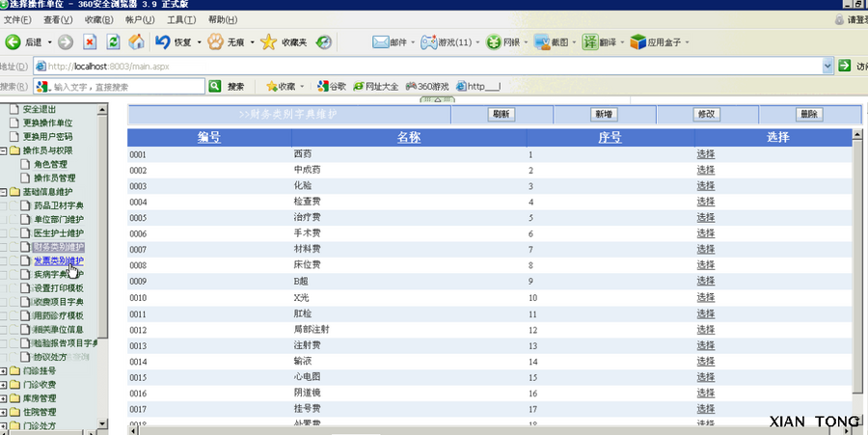Expand the 库房管理 tree folder

pyautogui.click(x=3, y=398)
